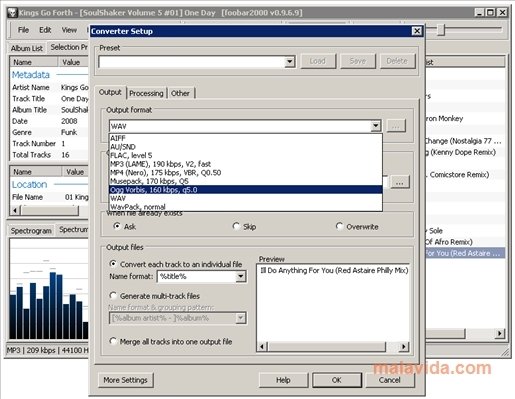The height and width of the screenshot is (399, 515).
Task: Click the Location panel horizontal scrollbar
Action: click(50, 210)
